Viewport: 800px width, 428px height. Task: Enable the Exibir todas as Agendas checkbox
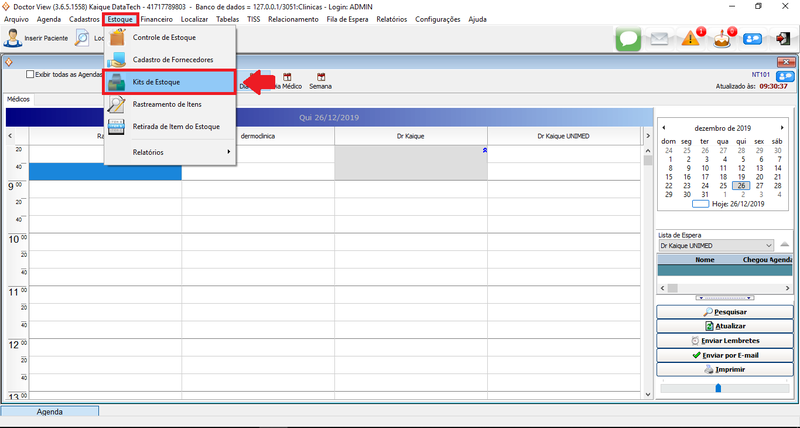click(x=30, y=74)
